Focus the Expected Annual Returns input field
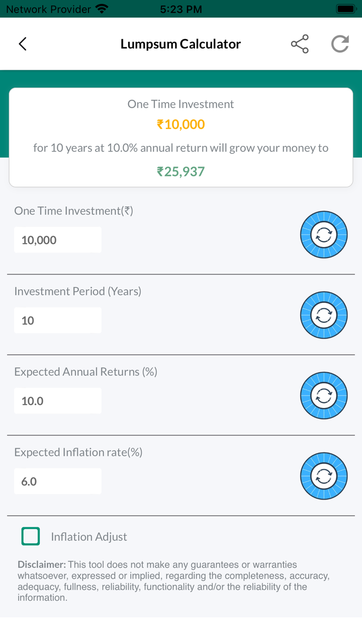The image size is (362, 644). click(x=58, y=401)
